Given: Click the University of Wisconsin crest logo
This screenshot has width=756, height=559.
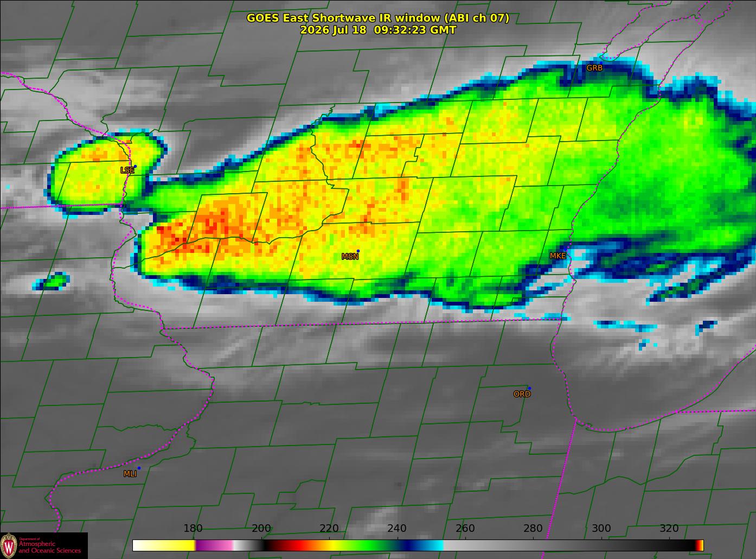Looking at the screenshot, I should [9, 545].
